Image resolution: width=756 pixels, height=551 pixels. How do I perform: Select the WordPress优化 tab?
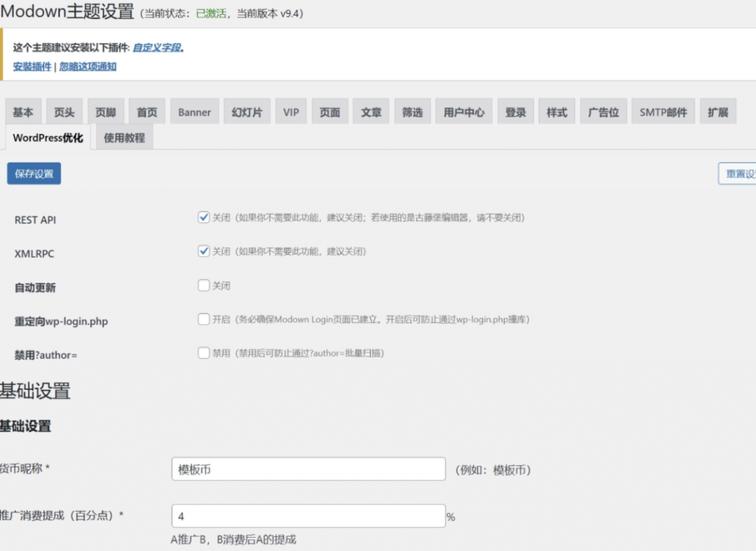48,137
